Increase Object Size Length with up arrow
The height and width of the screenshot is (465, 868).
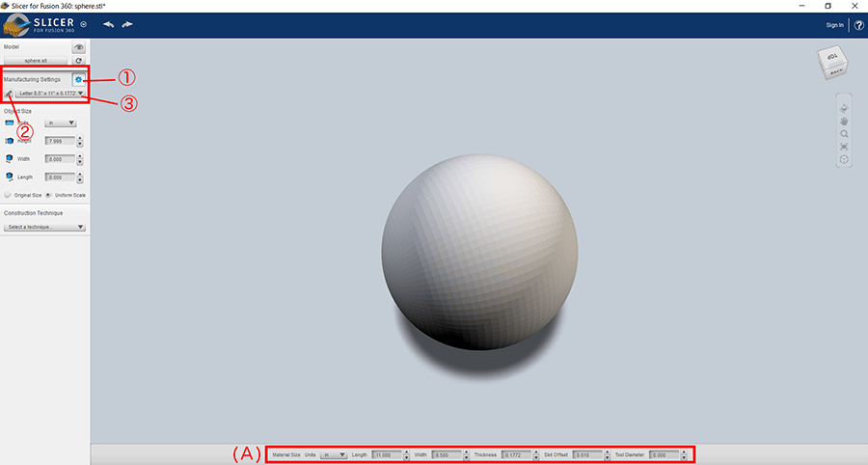pos(80,175)
